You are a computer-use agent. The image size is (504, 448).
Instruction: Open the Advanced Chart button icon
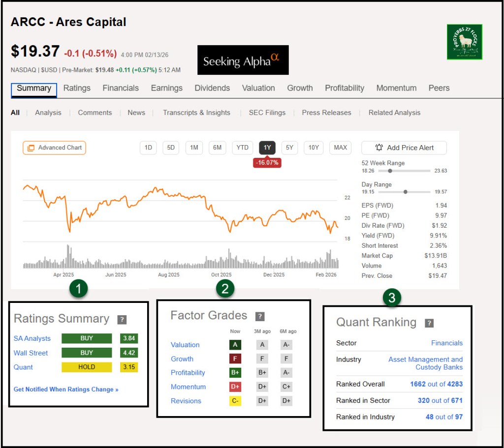point(31,148)
